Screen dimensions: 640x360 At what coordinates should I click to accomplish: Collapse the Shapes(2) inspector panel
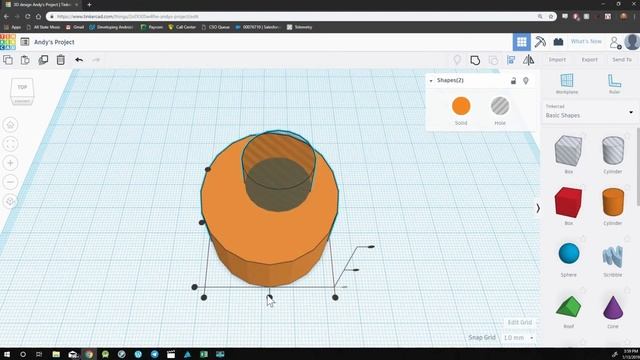pos(431,81)
